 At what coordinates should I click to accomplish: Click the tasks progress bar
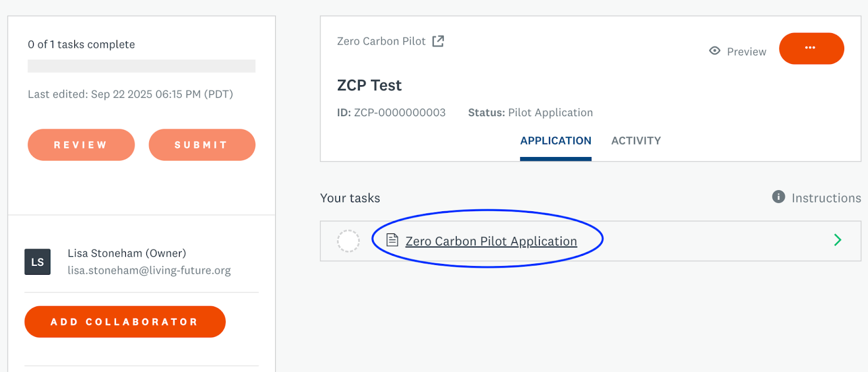coord(141,66)
